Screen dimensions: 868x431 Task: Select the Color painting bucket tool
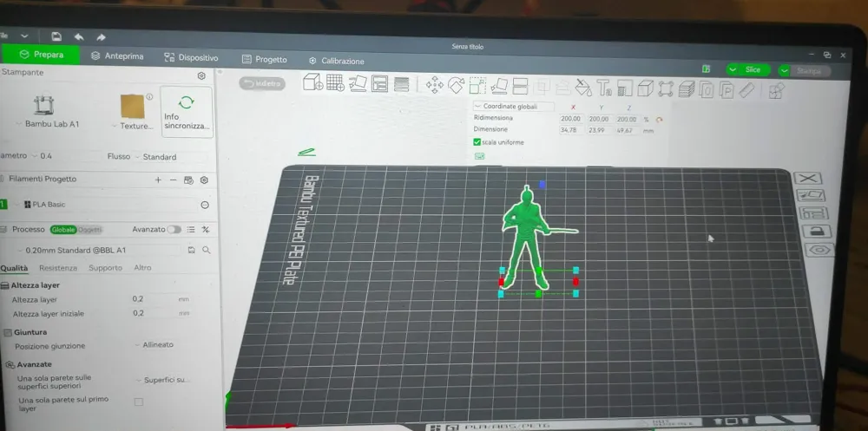tap(583, 88)
